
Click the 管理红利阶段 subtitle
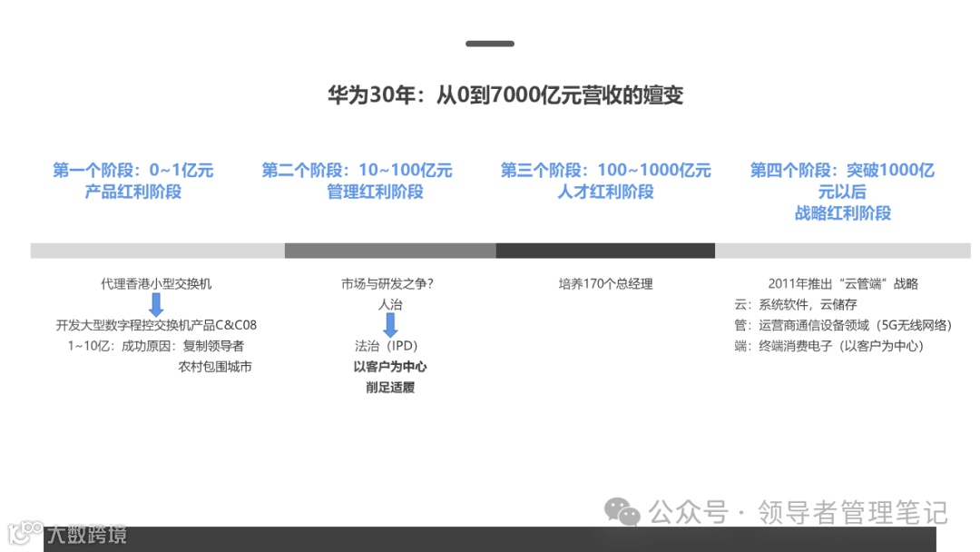tap(375, 192)
